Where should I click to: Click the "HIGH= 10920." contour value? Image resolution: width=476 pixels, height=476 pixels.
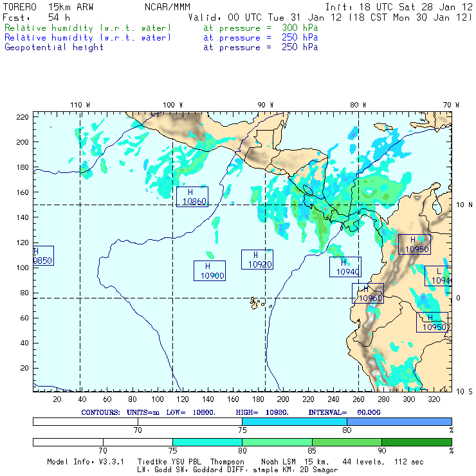[x=262, y=412]
